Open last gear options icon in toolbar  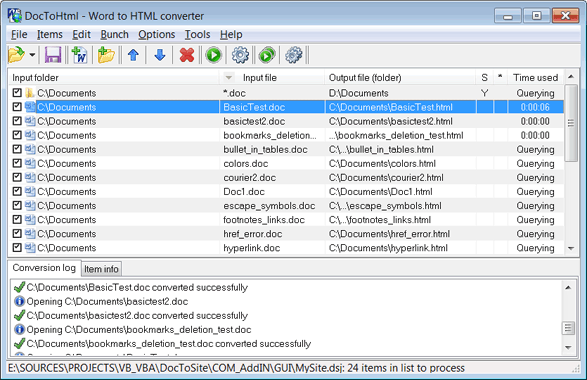pyautogui.click(x=294, y=55)
